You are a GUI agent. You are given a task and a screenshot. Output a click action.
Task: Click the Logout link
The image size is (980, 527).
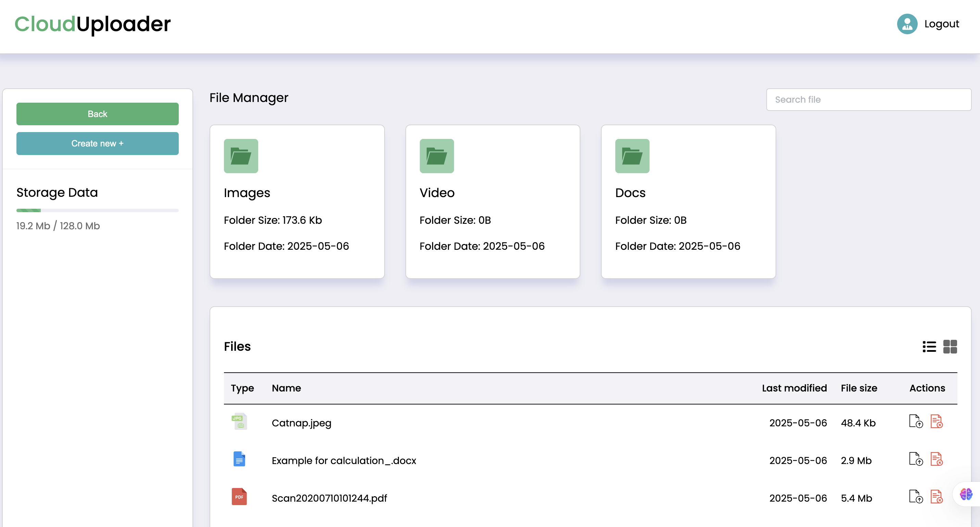click(942, 24)
